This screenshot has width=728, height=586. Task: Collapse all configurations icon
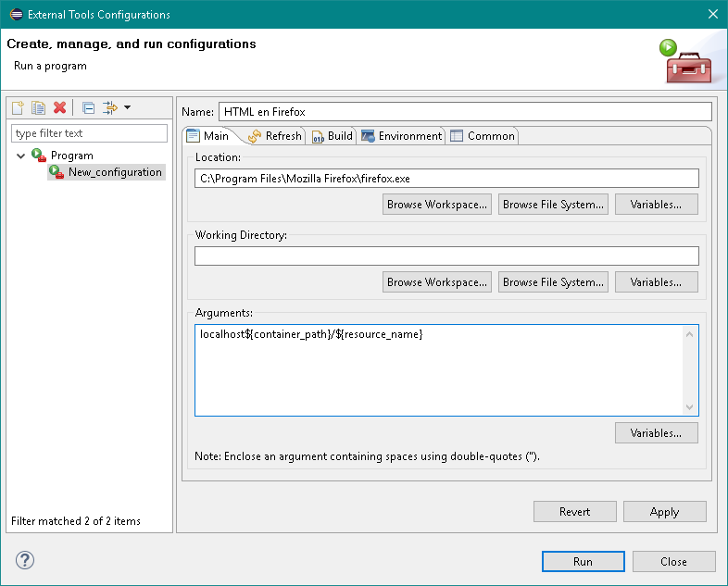tap(88, 108)
